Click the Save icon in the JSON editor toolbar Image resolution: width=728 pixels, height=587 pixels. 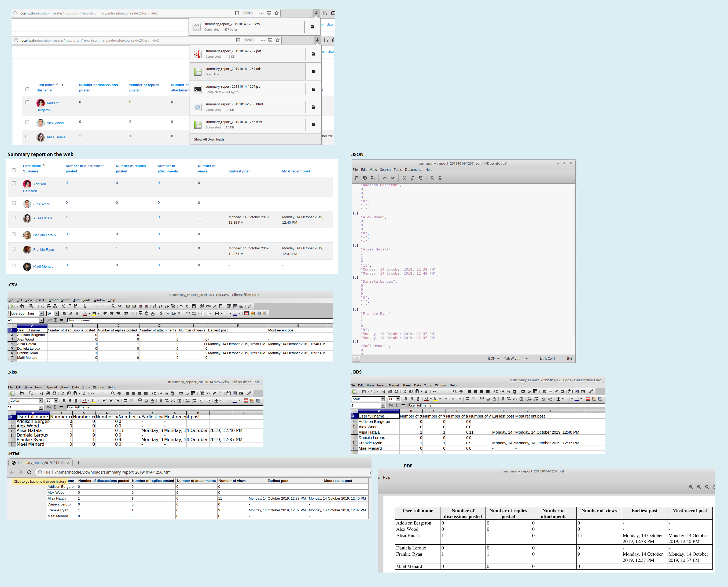[x=373, y=178]
